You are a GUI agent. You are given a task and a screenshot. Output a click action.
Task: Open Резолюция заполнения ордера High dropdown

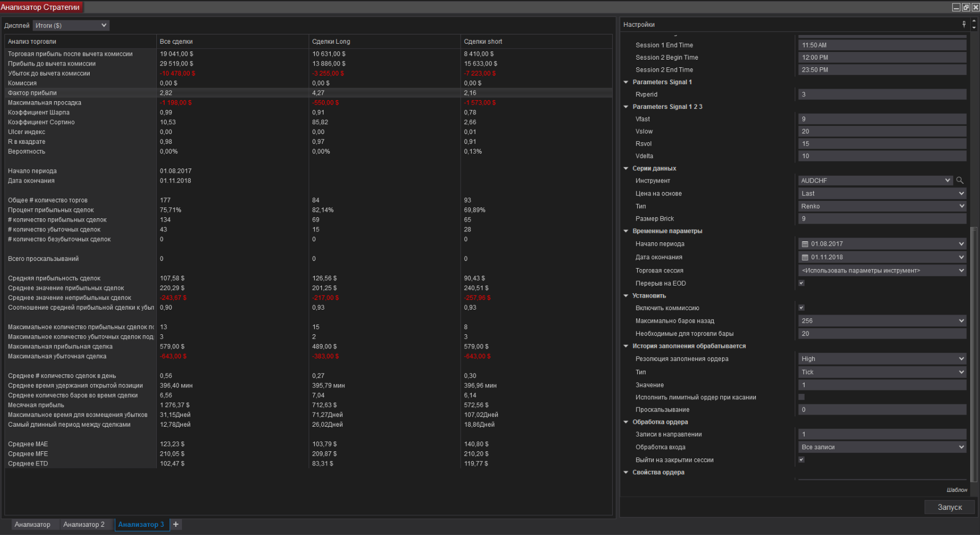882,359
